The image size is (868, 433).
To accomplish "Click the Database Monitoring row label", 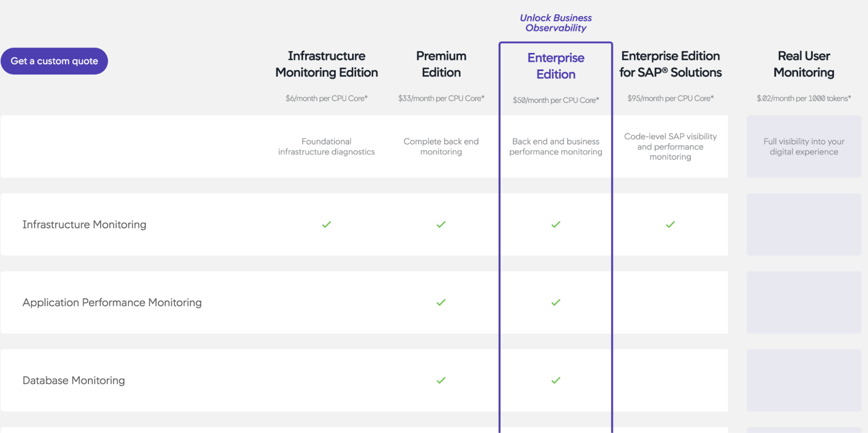I will pyautogui.click(x=73, y=380).
